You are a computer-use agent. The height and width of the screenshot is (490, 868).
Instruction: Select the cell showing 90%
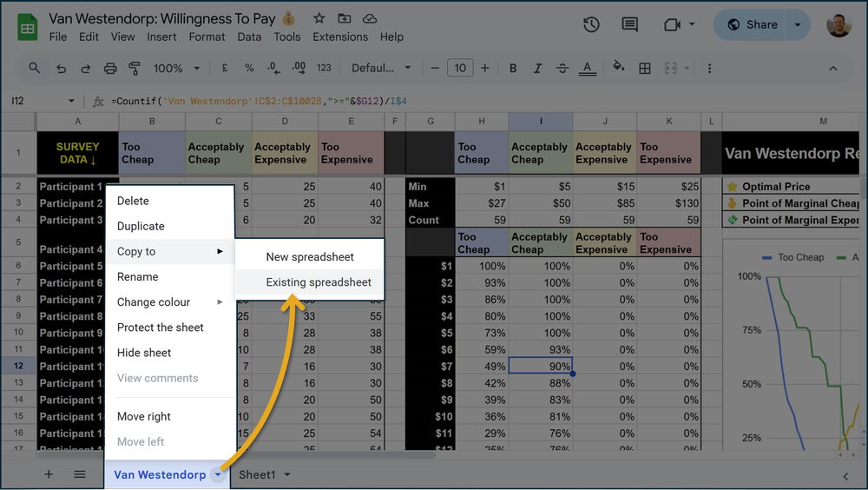[540, 367]
